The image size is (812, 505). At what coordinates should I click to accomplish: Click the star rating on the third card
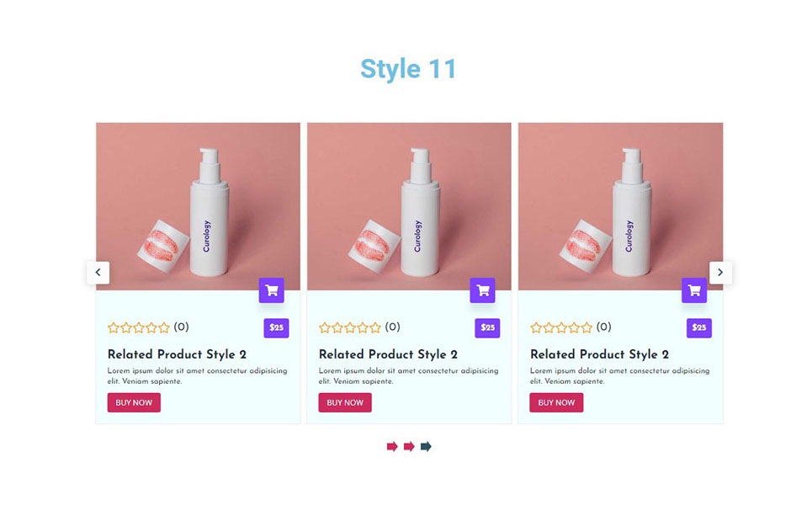click(x=561, y=327)
